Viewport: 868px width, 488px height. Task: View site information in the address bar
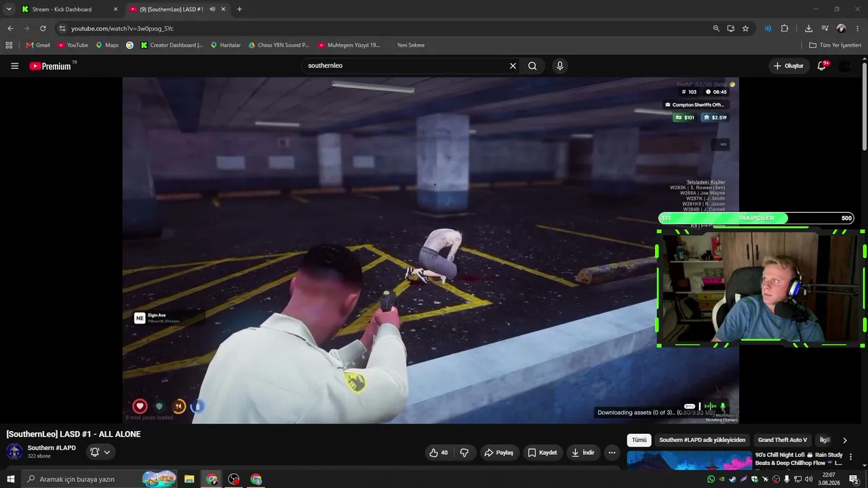62,28
